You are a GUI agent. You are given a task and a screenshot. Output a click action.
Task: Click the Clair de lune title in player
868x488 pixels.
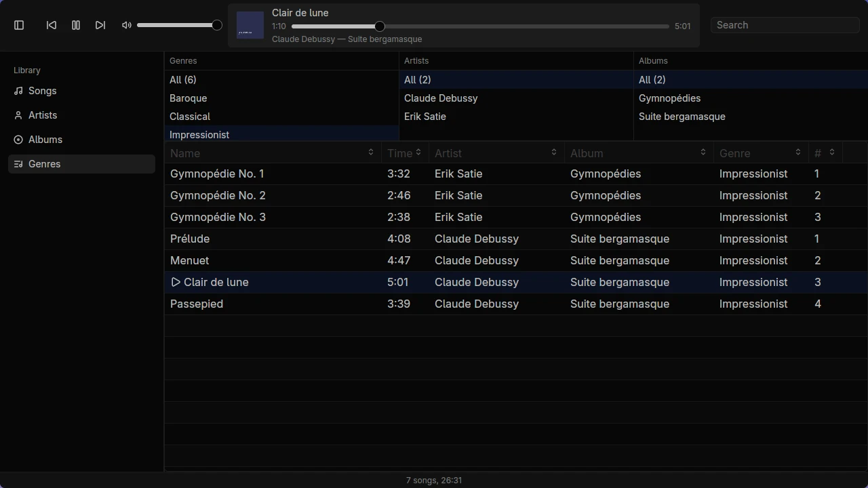300,13
